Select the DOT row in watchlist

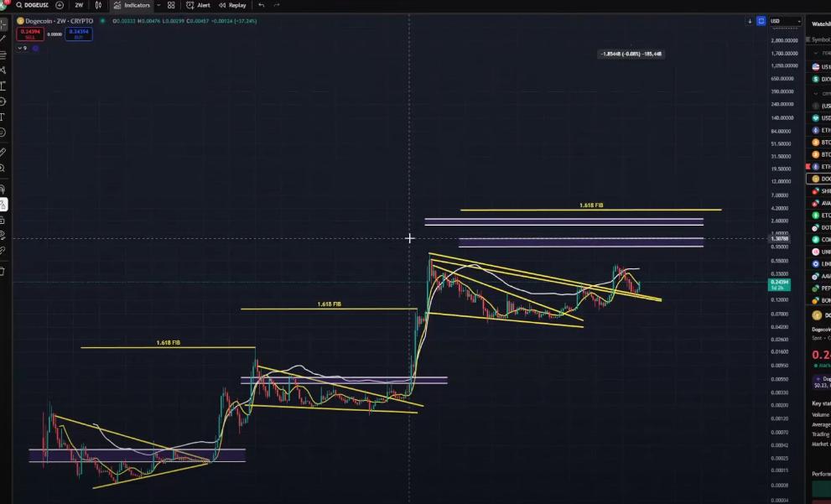click(x=820, y=227)
